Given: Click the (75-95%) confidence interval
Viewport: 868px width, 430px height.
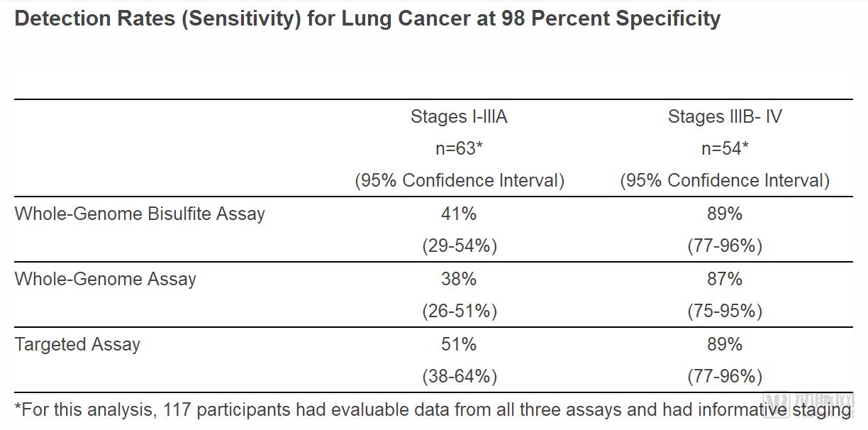Looking at the screenshot, I should click(x=724, y=311).
